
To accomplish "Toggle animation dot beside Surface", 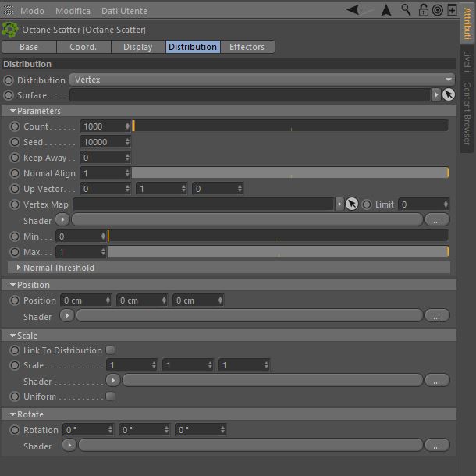I will pos(9,95).
